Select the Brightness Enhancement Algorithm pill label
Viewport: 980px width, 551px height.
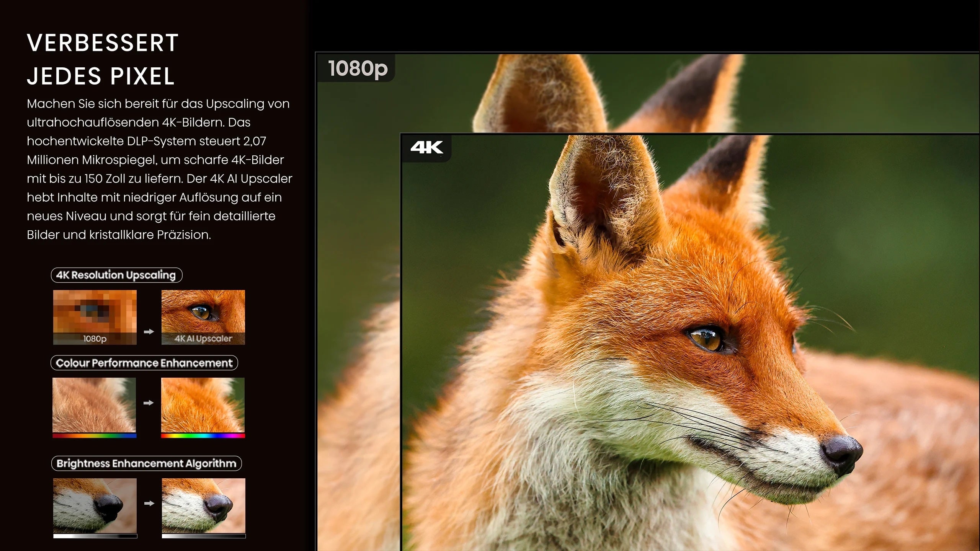(146, 463)
